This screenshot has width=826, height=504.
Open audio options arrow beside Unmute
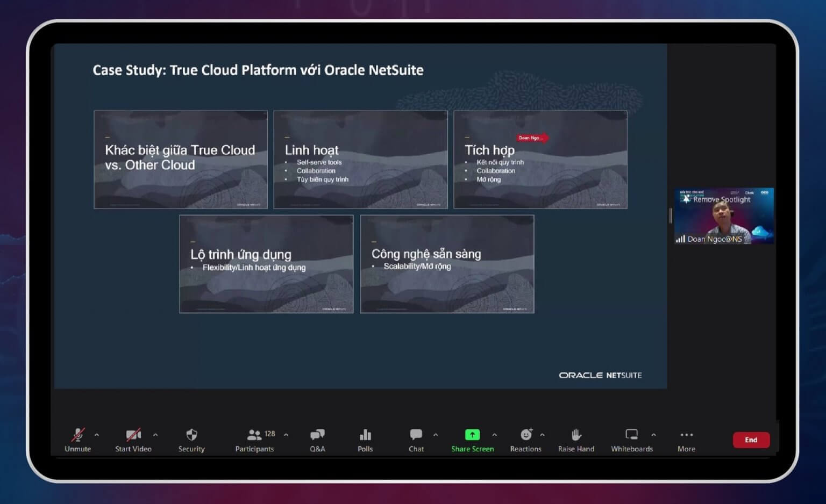point(97,435)
